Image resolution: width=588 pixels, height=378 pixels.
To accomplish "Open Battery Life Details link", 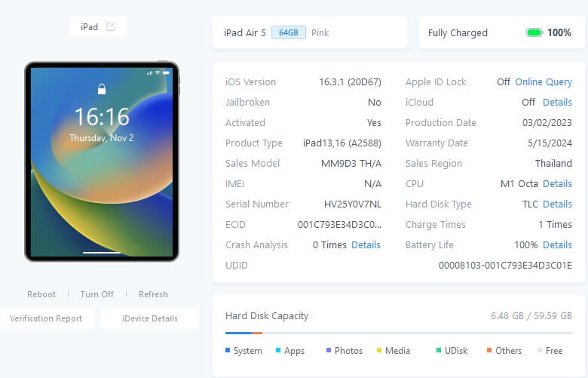I will coord(557,244).
